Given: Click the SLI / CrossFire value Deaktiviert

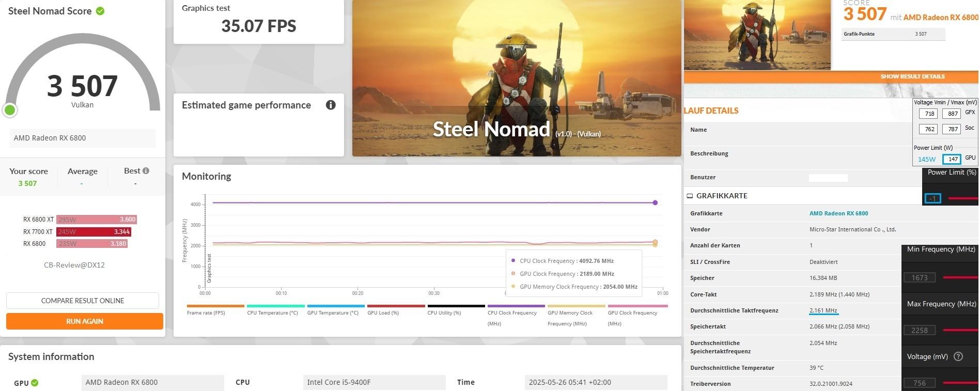Looking at the screenshot, I should click(823, 262).
